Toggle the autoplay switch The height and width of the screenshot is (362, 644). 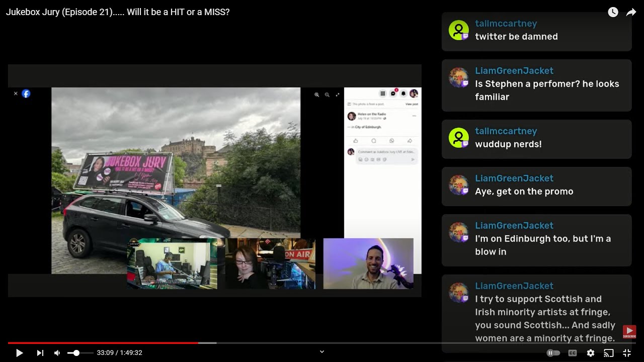[553, 353]
